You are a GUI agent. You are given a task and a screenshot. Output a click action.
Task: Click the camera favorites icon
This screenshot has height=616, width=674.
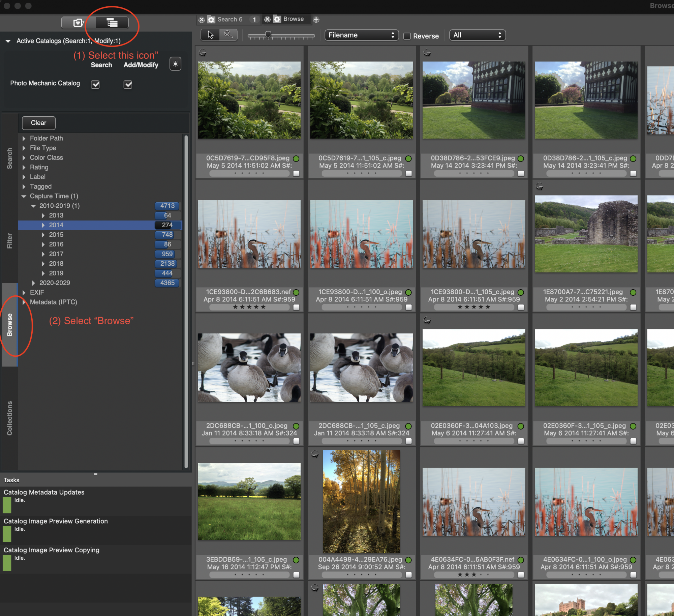coord(78,23)
